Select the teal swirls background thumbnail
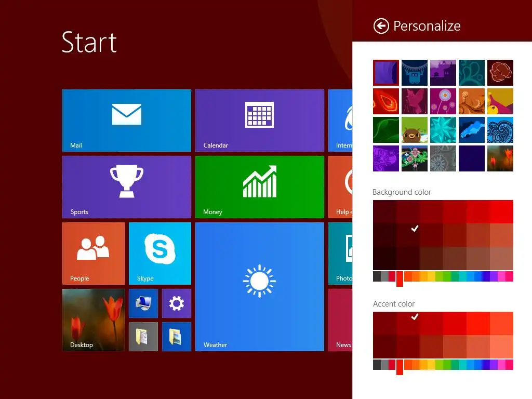Image resolution: width=532 pixels, height=399 pixels. click(x=472, y=73)
